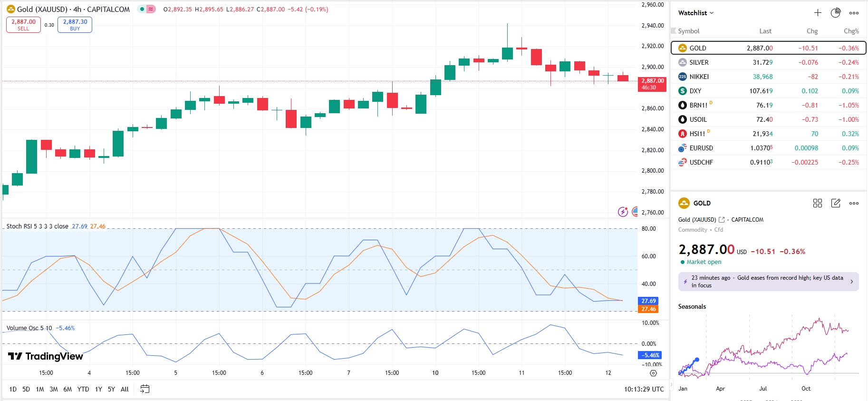The image size is (868, 401).
Task: Click the purple lightning news event icon on chart
Action: (623, 212)
